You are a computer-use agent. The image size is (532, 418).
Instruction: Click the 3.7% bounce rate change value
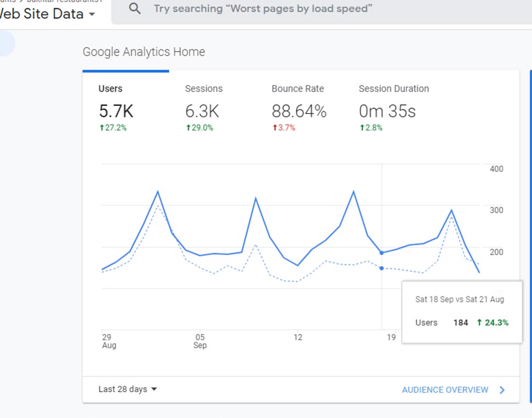tap(284, 128)
